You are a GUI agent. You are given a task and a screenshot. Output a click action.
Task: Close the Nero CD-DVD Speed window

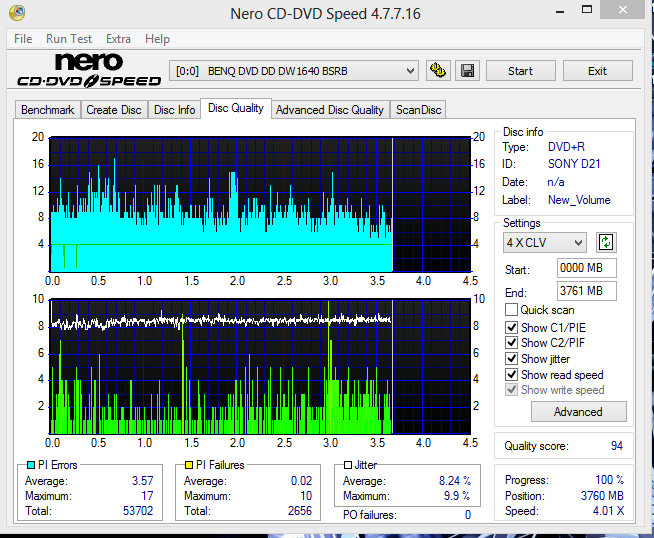coord(623,10)
